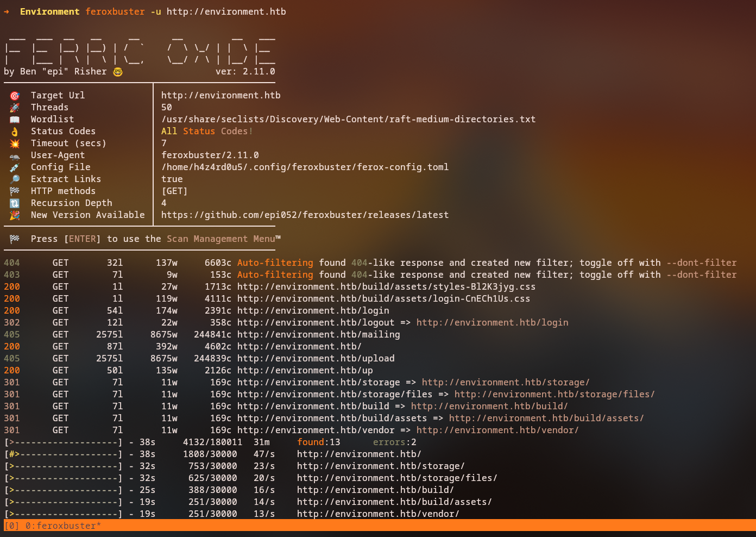
Task: Click the target emoji beside Target Url
Action: click(15, 96)
